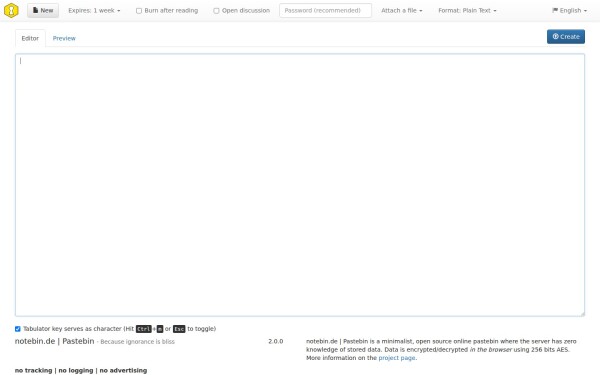The image size is (600, 375).
Task: Click the Create button
Action: pyautogui.click(x=566, y=37)
